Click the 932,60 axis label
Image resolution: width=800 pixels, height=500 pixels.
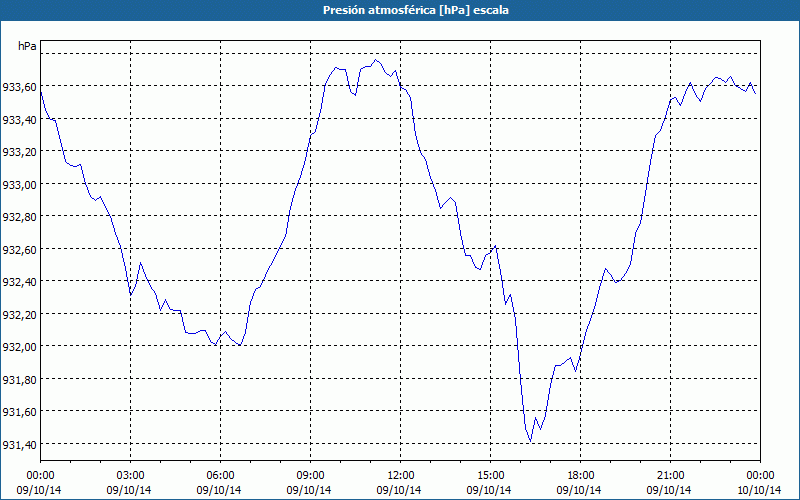pyautogui.click(x=19, y=250)
